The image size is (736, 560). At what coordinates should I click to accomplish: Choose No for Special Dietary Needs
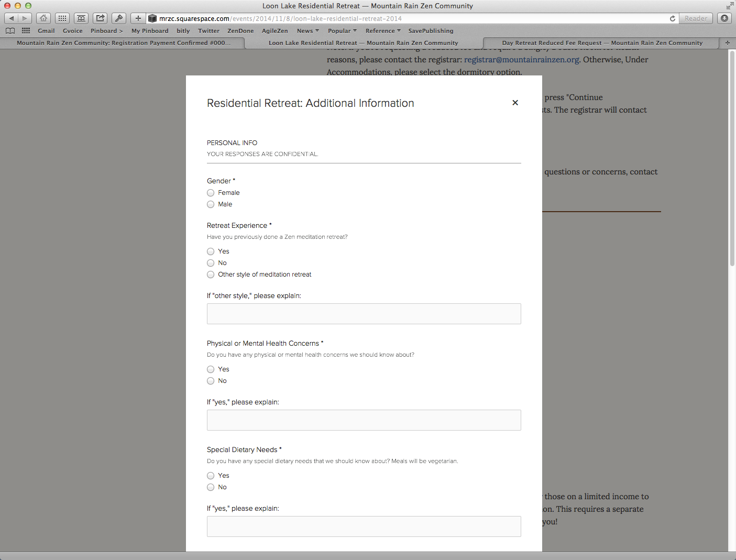click(x=211, y=487)
